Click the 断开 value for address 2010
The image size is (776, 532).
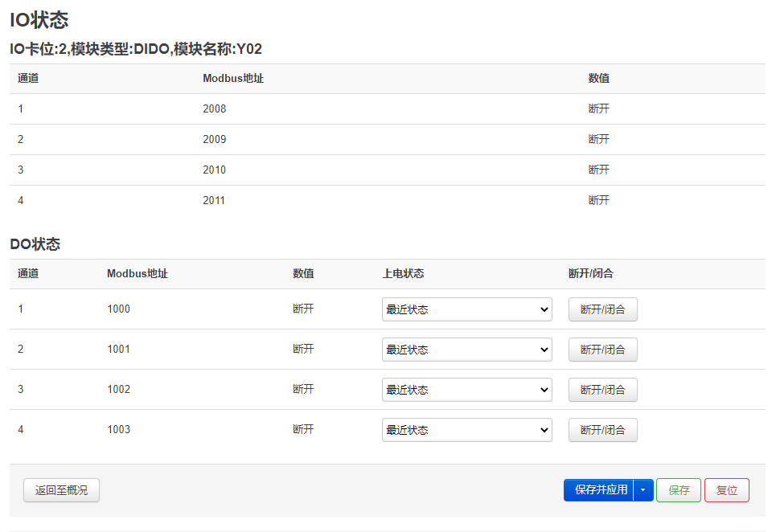click(599, 170)
